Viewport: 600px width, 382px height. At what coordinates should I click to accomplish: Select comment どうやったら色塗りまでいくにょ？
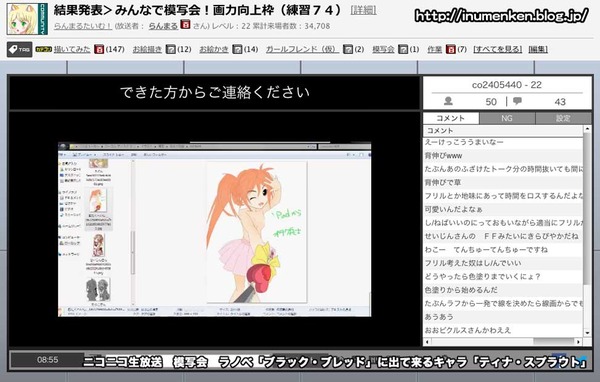pyautogui.click(x=503, y=276)
